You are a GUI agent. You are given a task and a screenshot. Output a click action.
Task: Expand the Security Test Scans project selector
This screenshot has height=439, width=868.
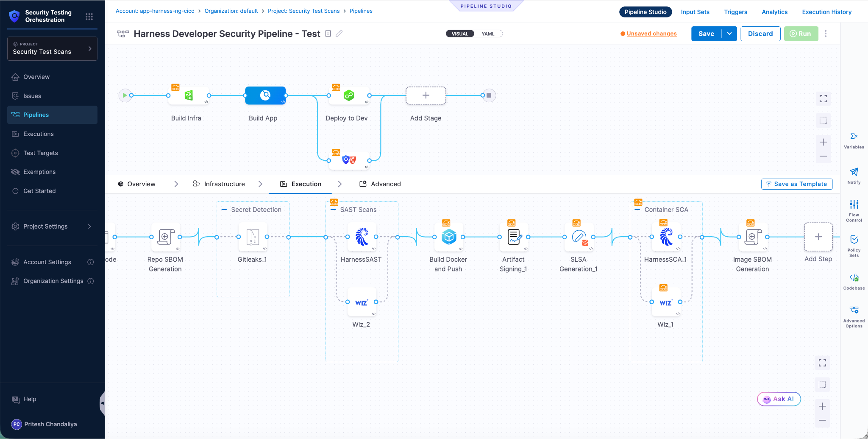tap(52, 48)
